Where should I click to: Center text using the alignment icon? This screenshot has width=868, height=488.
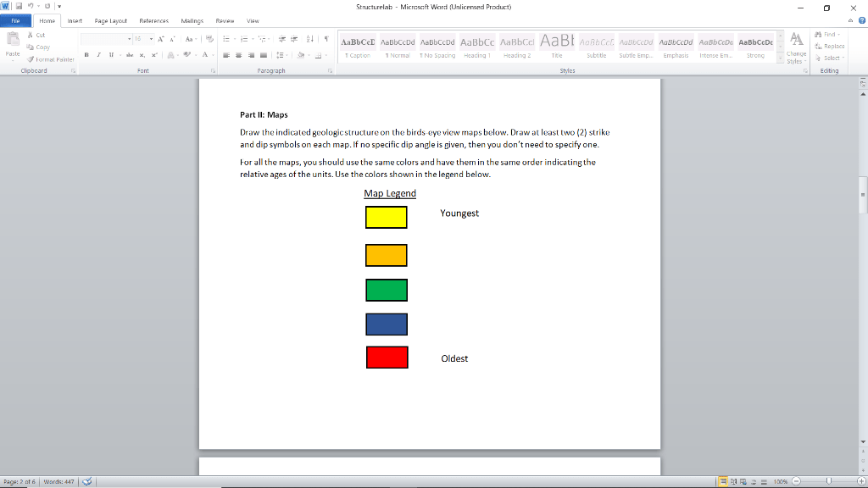pyautogui.click(x=238, y=55)
